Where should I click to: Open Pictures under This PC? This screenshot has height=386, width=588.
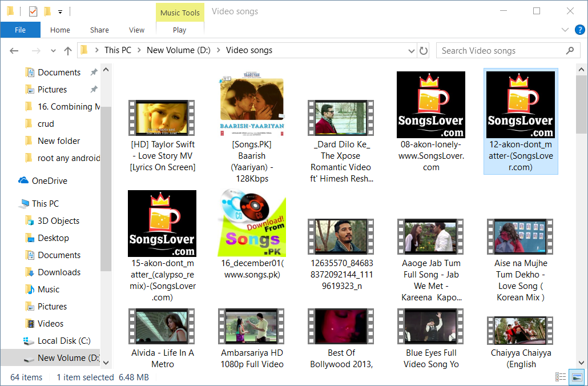(46, 307)
